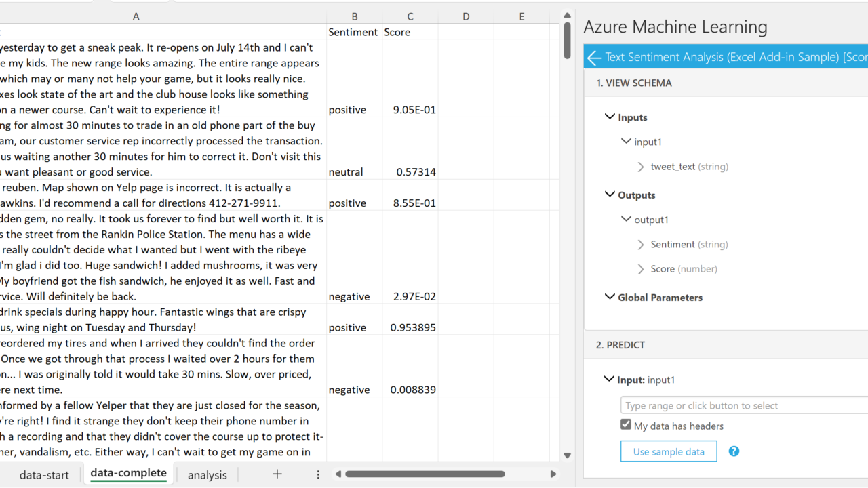Switch to the data-start sheet tab
868x488 pixels.
point(44,475)
